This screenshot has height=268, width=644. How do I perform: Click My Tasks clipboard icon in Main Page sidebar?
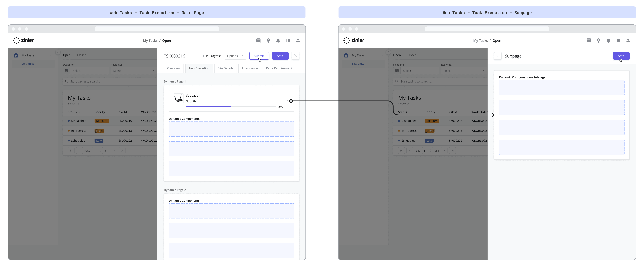point(16,55)
